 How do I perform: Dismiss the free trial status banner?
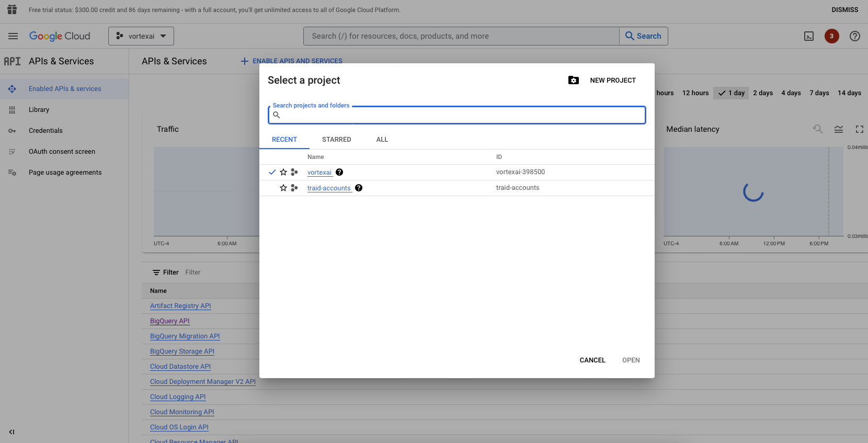845,10
